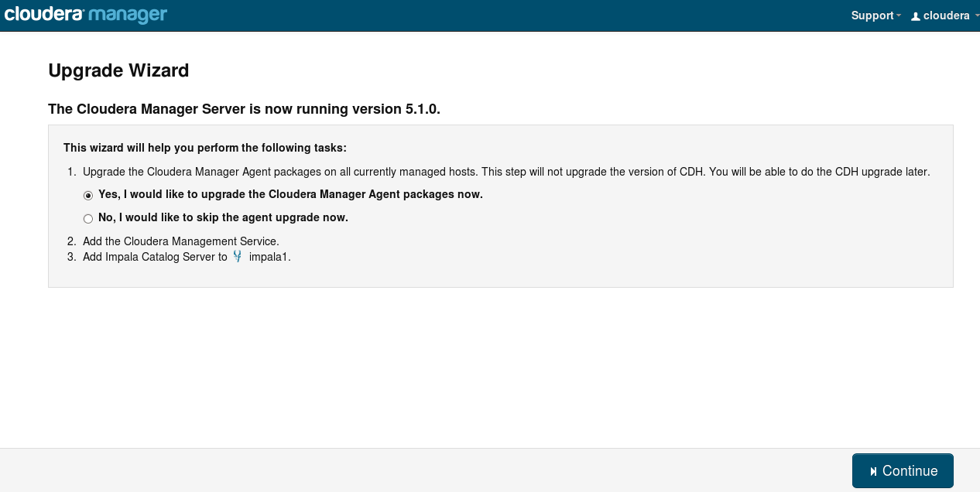Image resolution: width=980 pixels, height=492 pixels.
Task: Click the Upgrade Wizard heading
Action: 118,70
